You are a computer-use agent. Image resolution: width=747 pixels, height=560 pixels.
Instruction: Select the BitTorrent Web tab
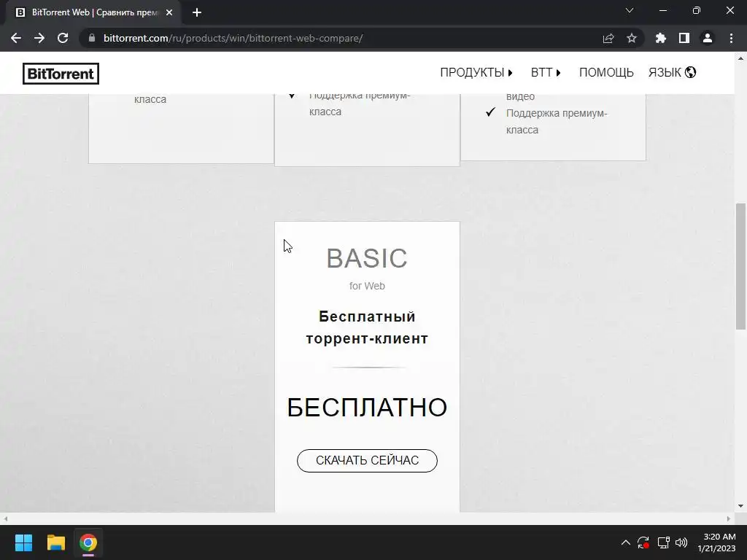pyautogui.click(x=90, y=12)
